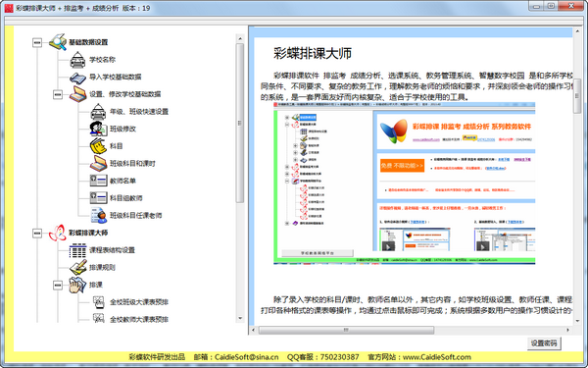The height and width of the screenshot is (368, 588).
Task: Click 彩蝶软件研发出品 in the footer
Action: pyautogui.click(x=157, y=357)
